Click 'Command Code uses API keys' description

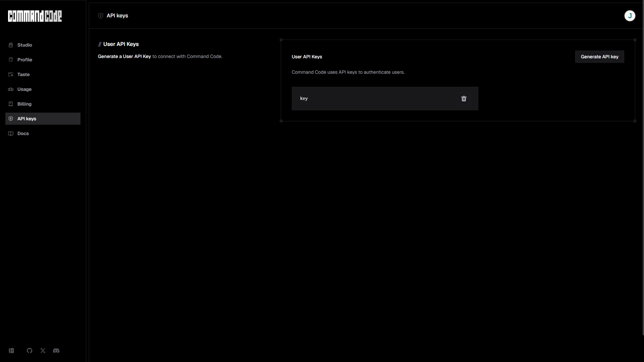pos(348,72)
